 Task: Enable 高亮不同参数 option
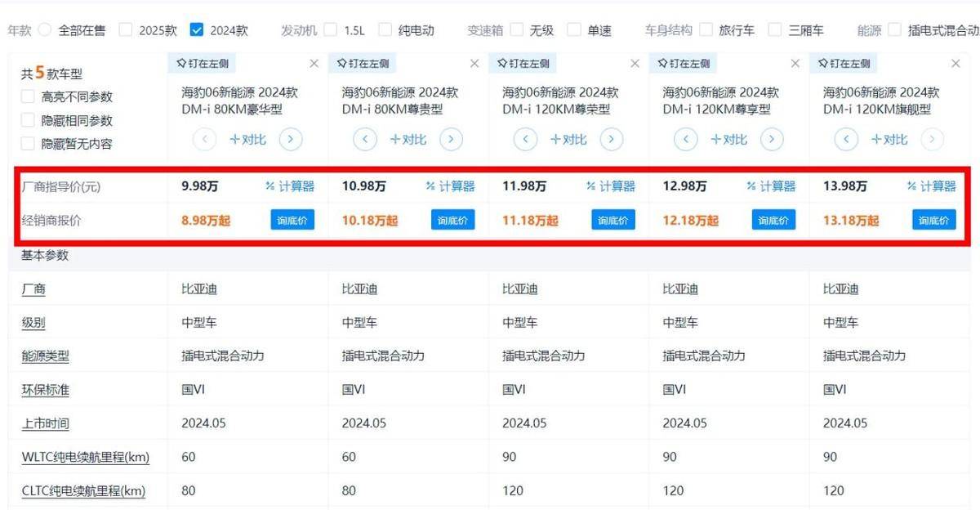tap(28, 96)
